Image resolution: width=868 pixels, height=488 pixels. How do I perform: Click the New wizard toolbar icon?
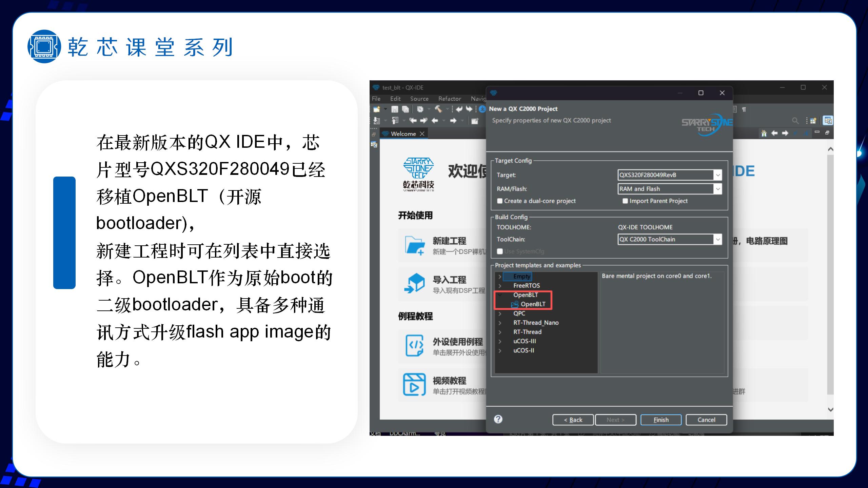(376, 109)
